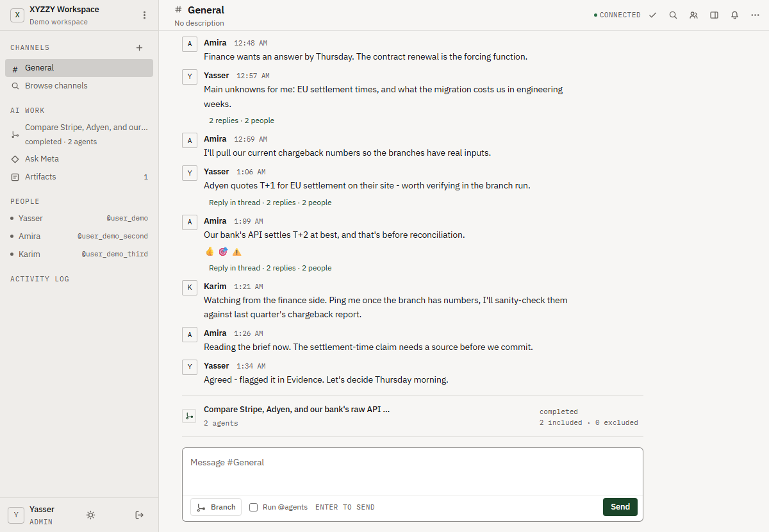This screenshot has width=769, height=532.
Task: Click the 1:34 AM timestamp
Action: pos(251,367)
